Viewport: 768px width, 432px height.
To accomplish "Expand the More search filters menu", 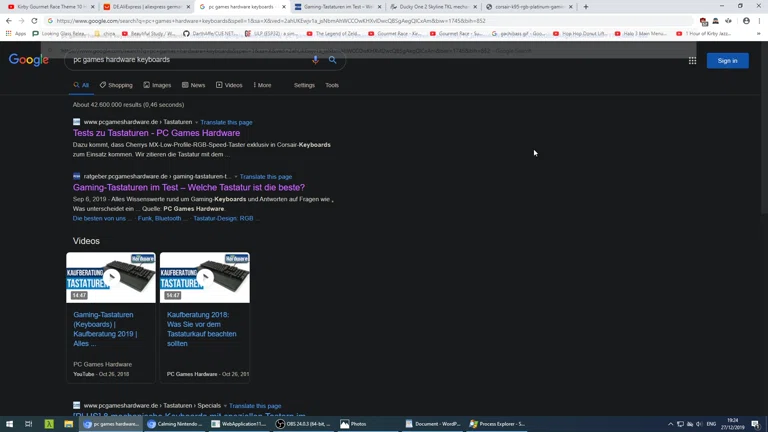I will pos(262,85).
